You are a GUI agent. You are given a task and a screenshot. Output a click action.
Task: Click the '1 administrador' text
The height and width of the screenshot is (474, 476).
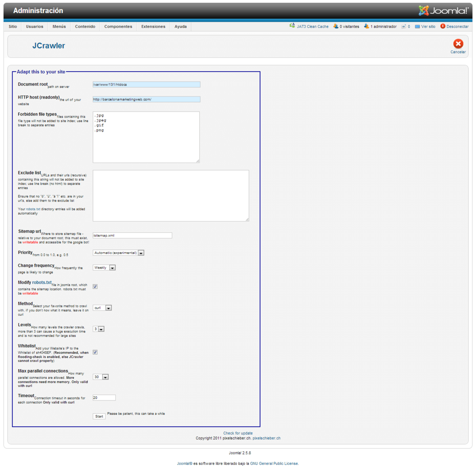pos(383,26)
